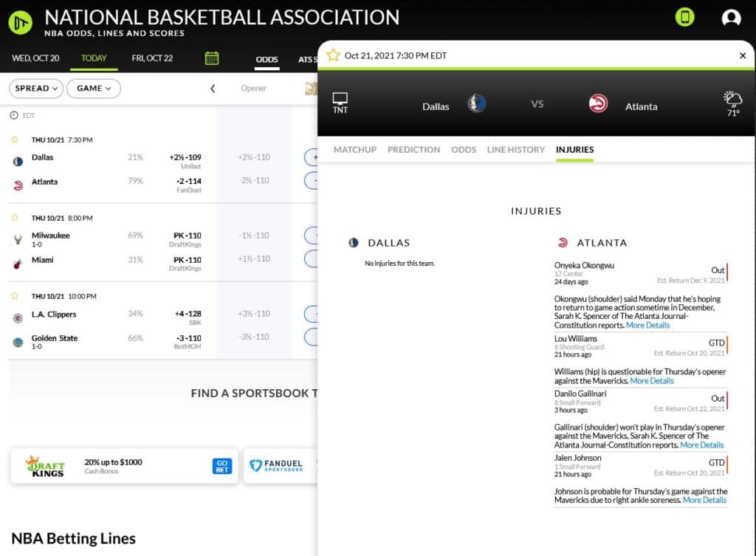The height and width of the screenshot is (556, 756).
Task: Open the MATCHUP tab in panel
Action: [x=355, y=149]
